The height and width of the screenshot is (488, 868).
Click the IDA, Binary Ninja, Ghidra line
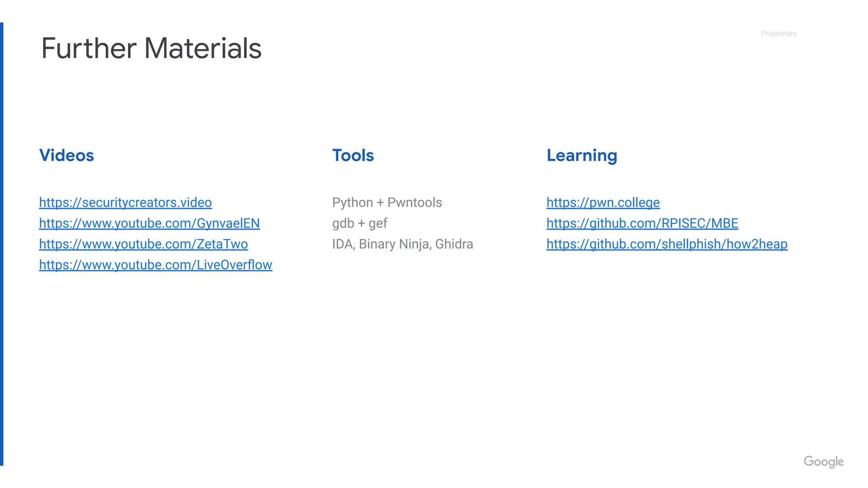coord(403,244)
